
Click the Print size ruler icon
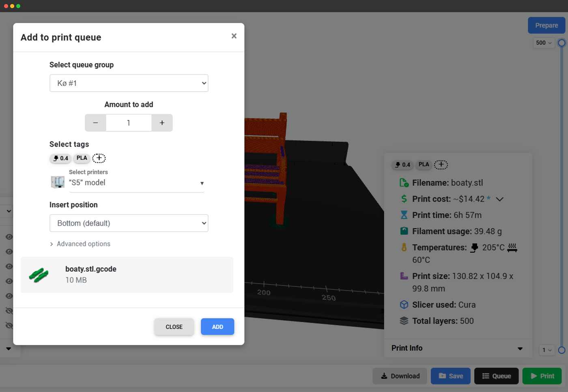[x=404, y=276]
